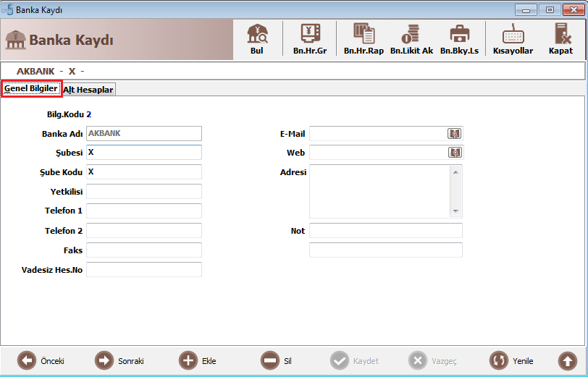Image resolution: width=588 pixels, height=377 pixels.
Task: Open Bn.Hr.Rap bank transaction report
Action: click(364, 39)
